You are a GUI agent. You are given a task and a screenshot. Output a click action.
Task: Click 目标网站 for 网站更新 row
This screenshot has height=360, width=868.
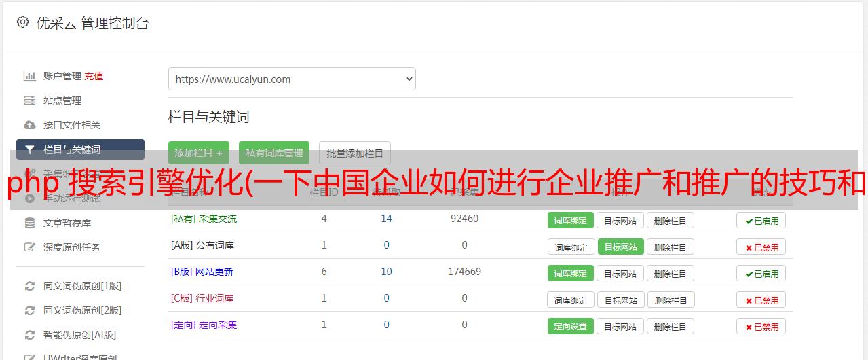click(x=620, y=273)
